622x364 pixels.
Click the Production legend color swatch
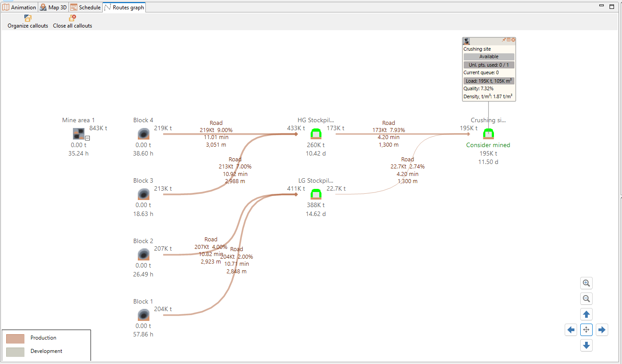(15, 339)
